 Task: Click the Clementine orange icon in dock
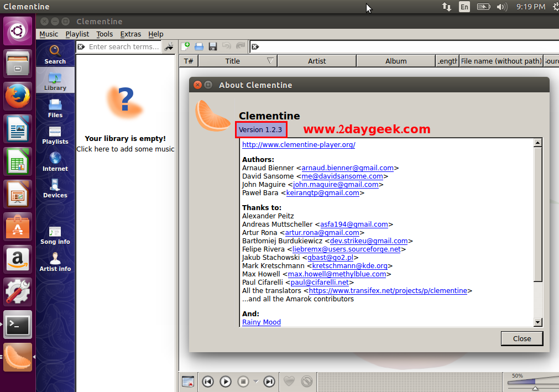pos(18,357)
